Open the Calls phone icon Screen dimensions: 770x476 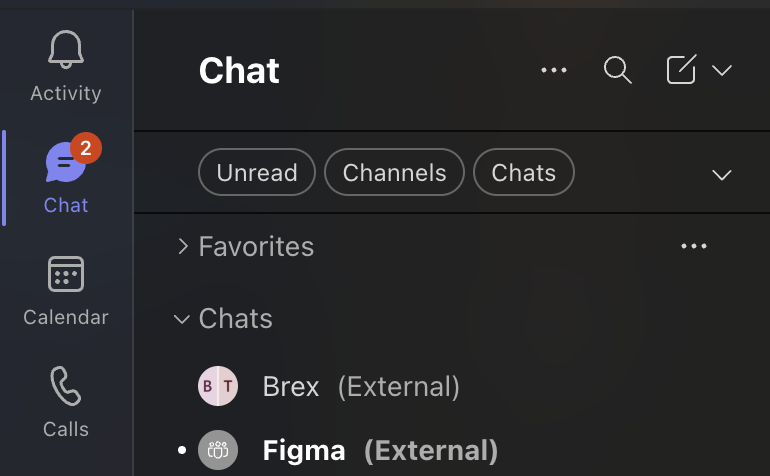click(x=66, y=386)
